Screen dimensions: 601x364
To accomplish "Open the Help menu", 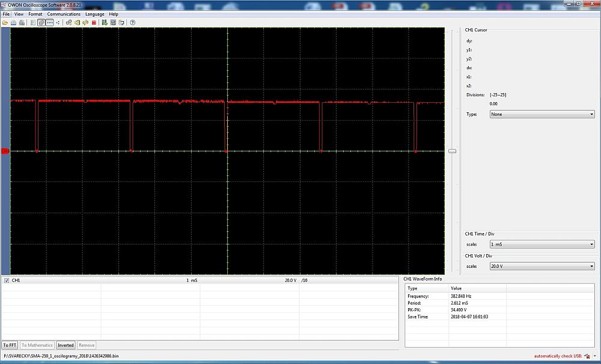I will [x=114, y=14].
